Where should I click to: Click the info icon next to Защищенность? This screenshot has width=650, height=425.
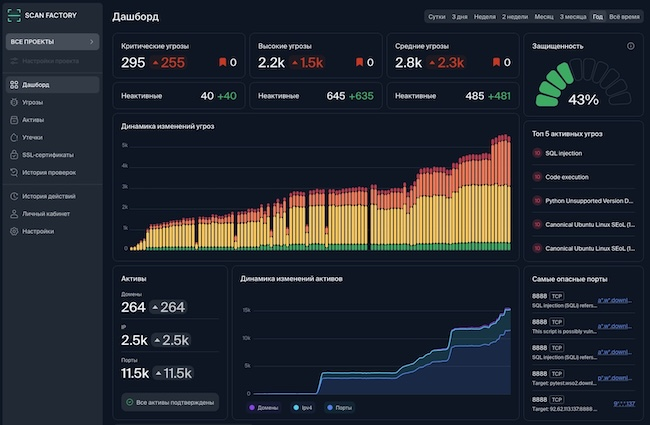630,46
